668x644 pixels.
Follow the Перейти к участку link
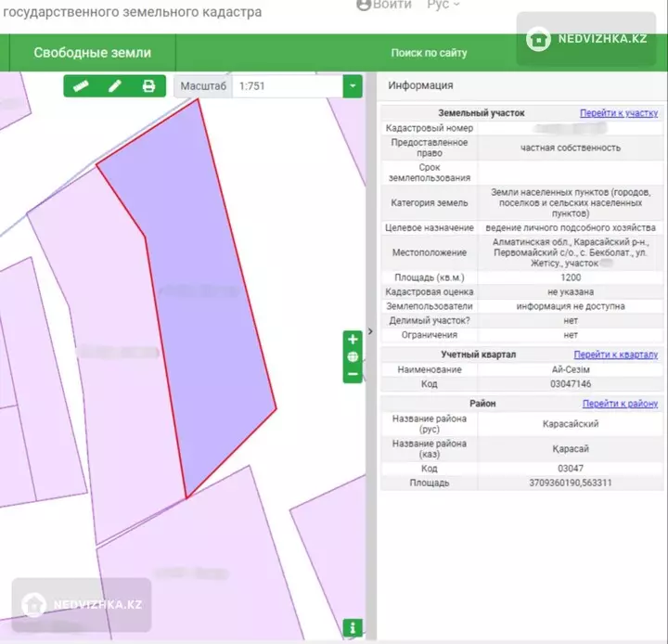(619, 113)
